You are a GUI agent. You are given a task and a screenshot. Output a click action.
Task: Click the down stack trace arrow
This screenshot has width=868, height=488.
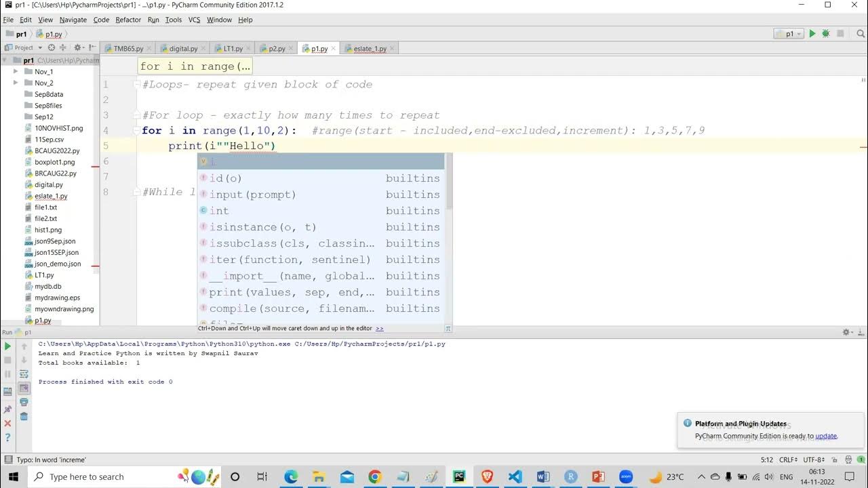[24, 360]
